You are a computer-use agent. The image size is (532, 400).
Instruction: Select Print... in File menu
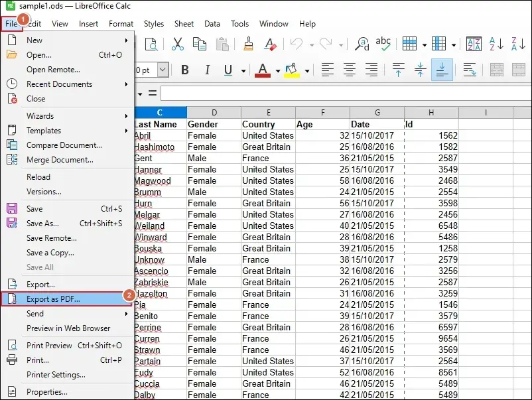[x=68, y=360]
